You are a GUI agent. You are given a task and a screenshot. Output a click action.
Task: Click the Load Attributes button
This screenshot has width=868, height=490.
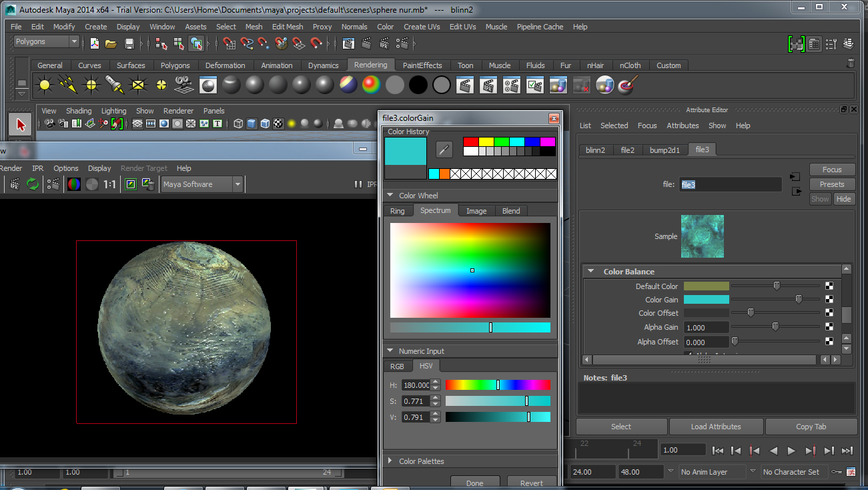pyautogui.click(x=716, y=427)
